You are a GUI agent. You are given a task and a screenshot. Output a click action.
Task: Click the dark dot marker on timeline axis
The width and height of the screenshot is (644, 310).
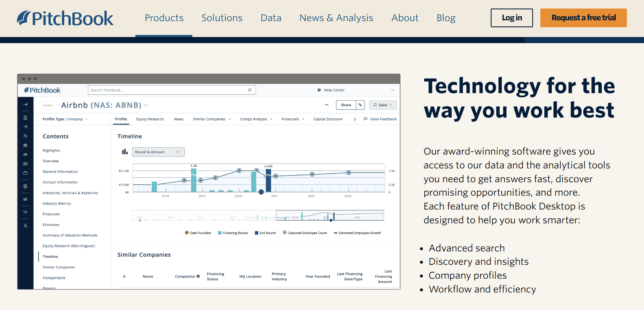pyautogui.click(x=261, y=192)
